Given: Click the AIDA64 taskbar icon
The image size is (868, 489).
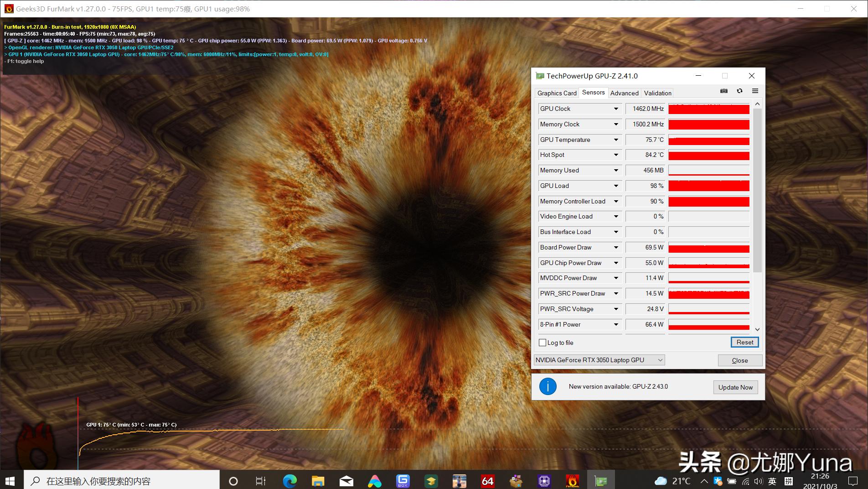Looking at the screenshot, I should coord(487,481).
